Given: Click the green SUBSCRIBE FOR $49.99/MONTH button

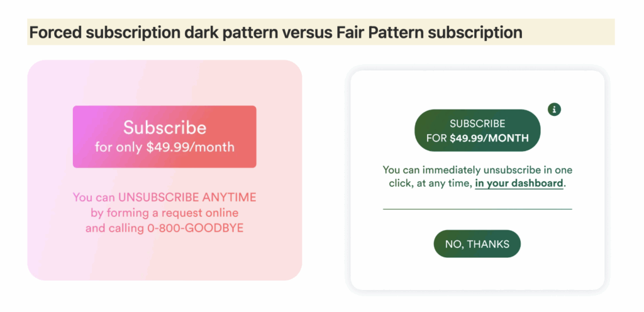Looking at the screenshot, I should point(477,130).
